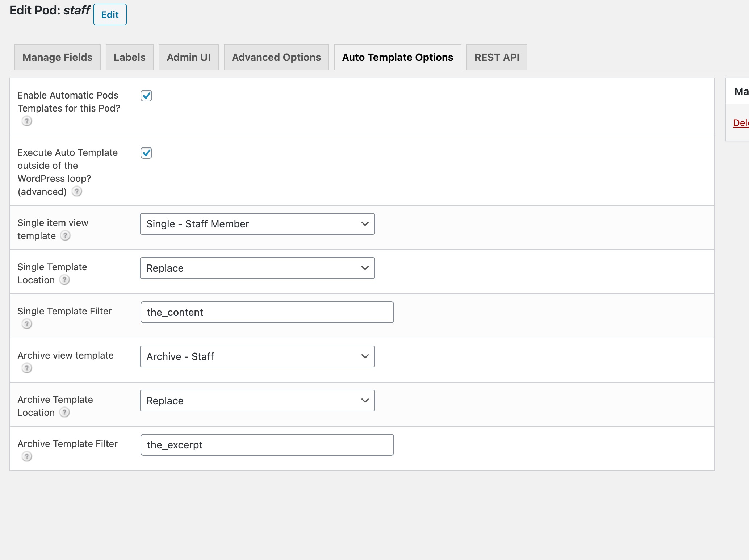Viewport: 749px width, 560px height.
Task: Open help for Single Template Filter
Action: click(27, 324)
